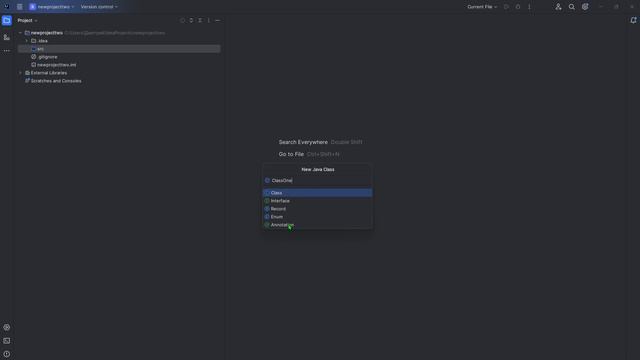Open the Current File run configuration dropdown
Viewport: 640px width, 360px height.
click(x=482, y=7)
